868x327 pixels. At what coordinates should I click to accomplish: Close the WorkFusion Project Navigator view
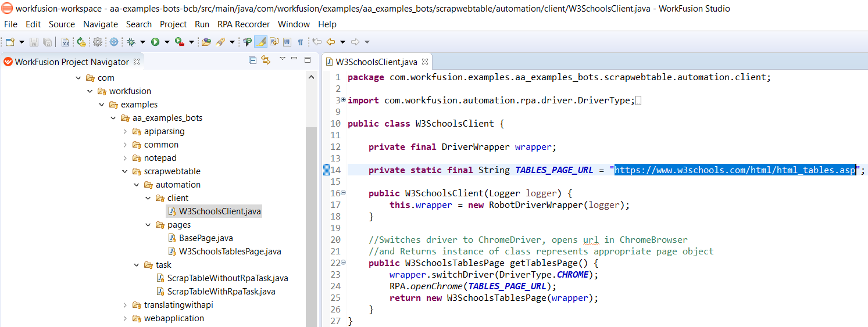click(x=137, y=62)
